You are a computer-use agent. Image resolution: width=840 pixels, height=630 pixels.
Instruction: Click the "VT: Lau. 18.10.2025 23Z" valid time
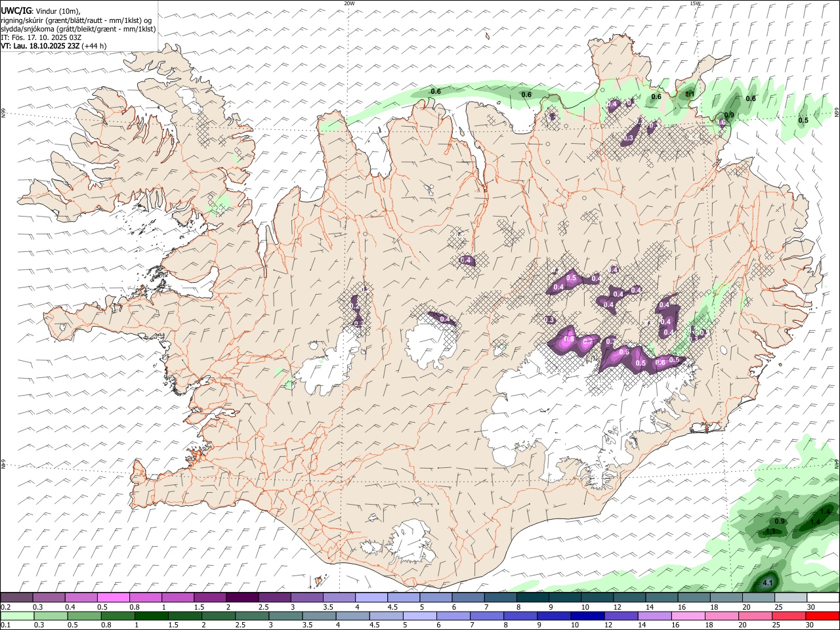tap(41, 46)
